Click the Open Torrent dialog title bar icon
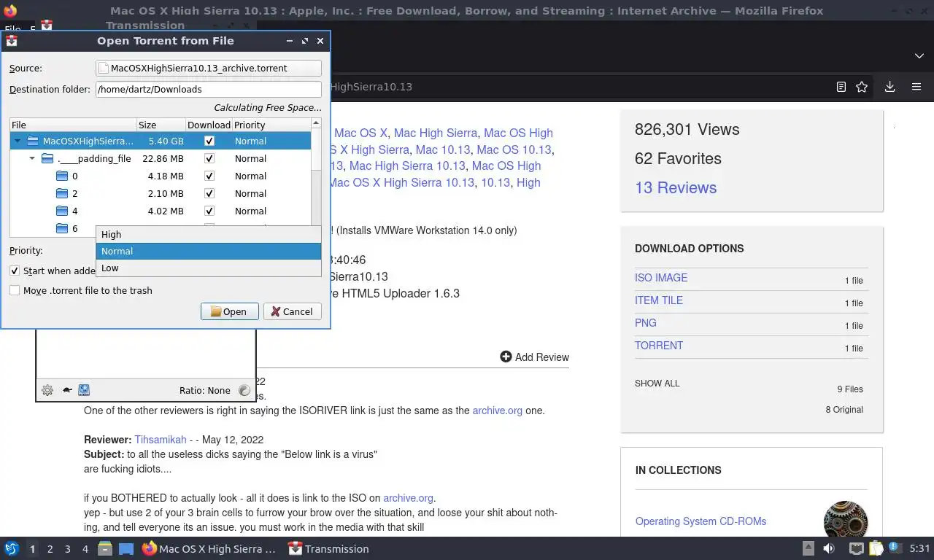The width and height of the screenshot is (934, 560). (12, 41)
